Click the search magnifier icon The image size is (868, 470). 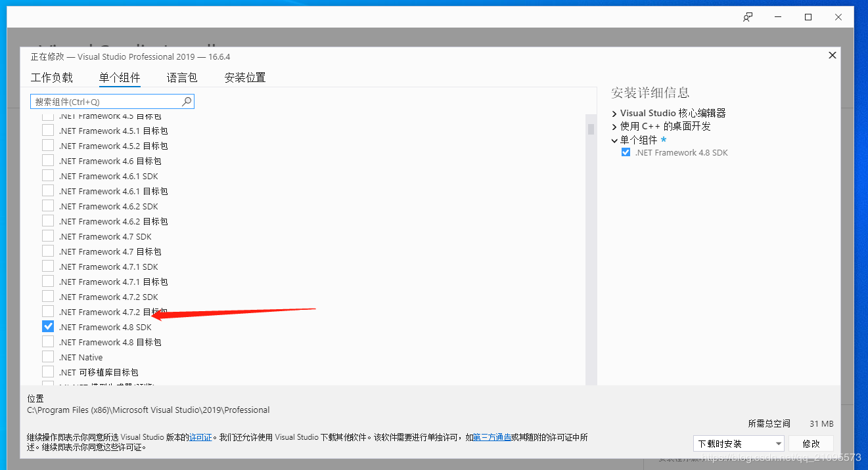coord(186,102)
